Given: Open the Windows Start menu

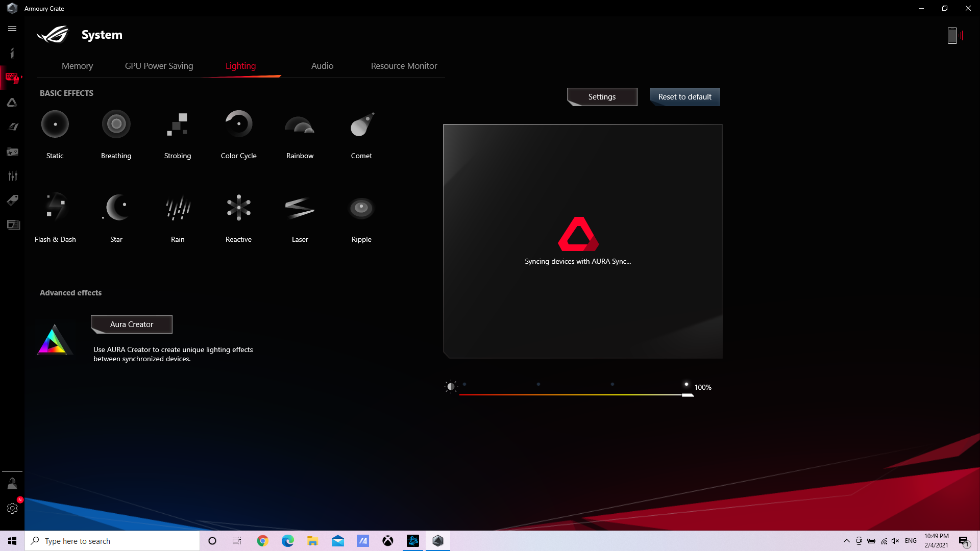Looking at the screenshot, I should click(x=12, y=541).
